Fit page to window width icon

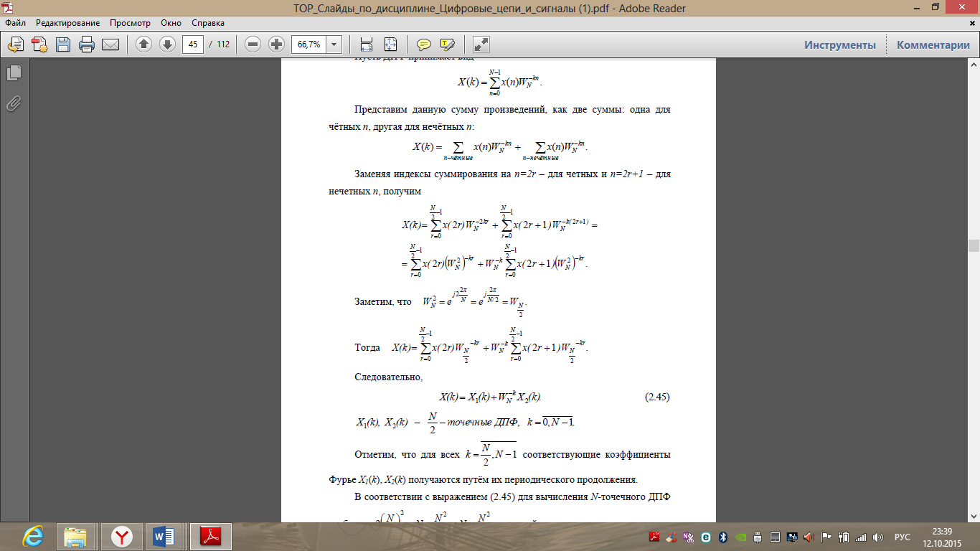[367, 44]
